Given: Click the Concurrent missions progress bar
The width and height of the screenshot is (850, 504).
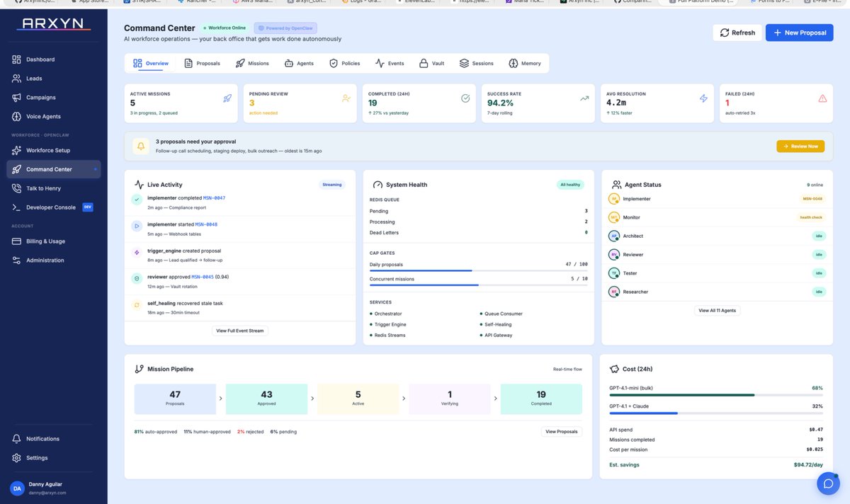Looking at the screenshot, I should tap(479, 285).
